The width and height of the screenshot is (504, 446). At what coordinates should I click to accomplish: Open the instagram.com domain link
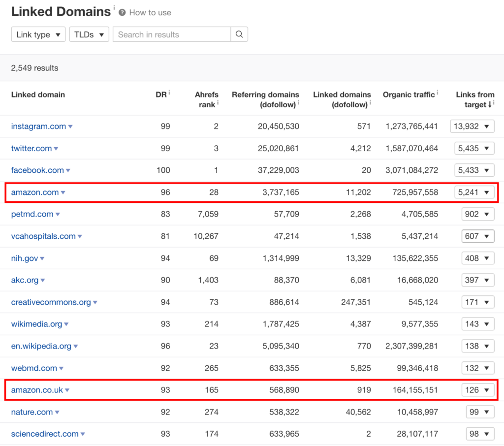(x=38, y=127)
